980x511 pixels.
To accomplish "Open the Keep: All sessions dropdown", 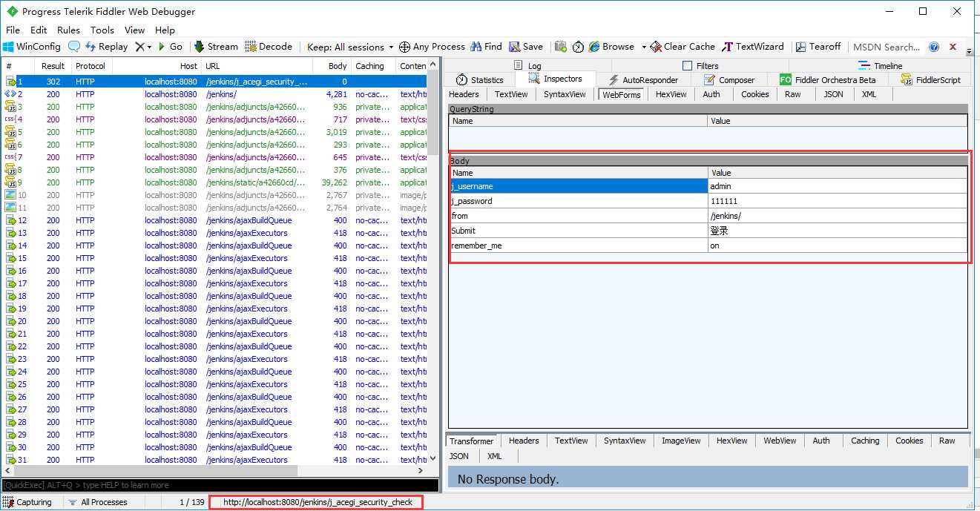I will (x=350, y=47).
